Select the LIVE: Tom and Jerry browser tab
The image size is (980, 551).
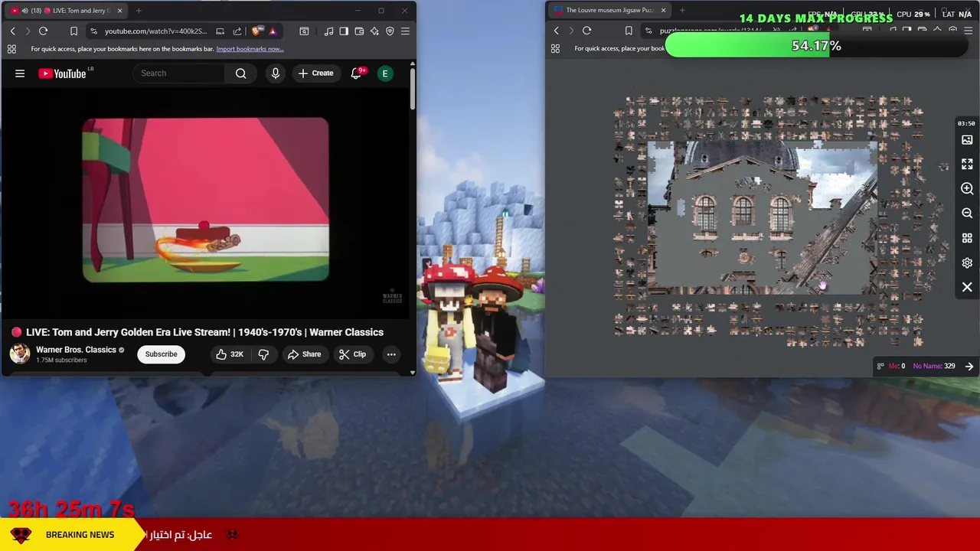pos(65,11)
